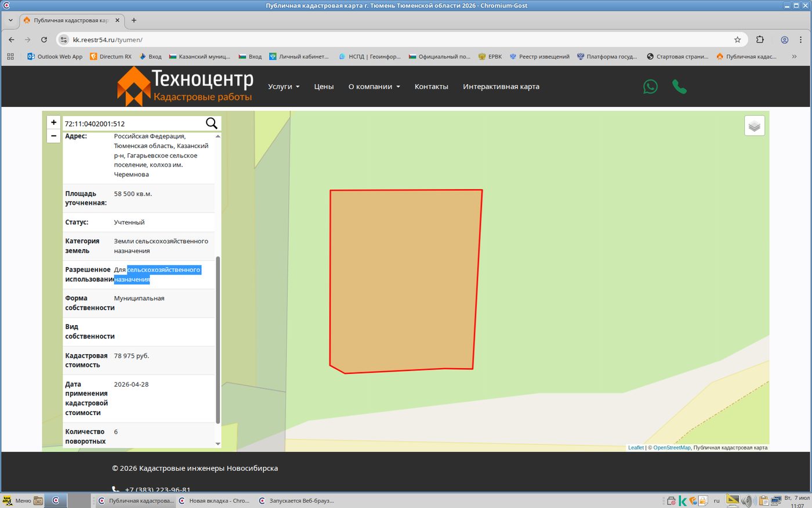Bookmark this page with star icon
The height and width of the screenshot is (508, 812).
[x=738, y=39]
